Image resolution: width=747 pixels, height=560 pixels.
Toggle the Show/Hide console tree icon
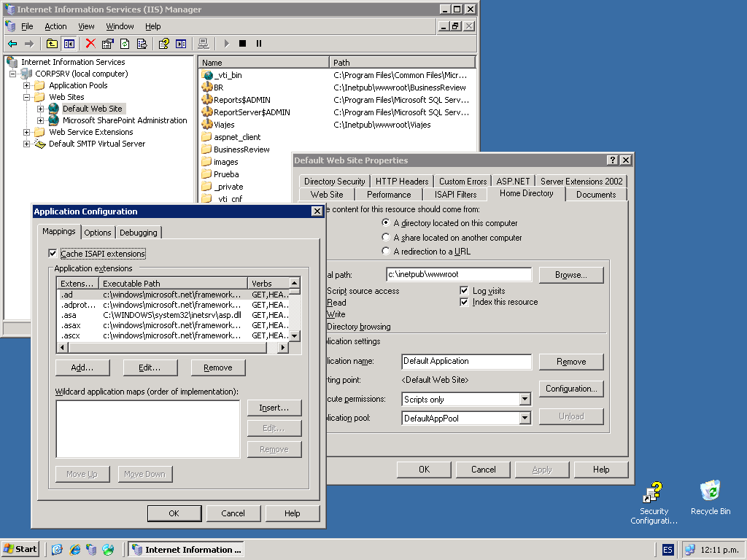click(69, 44)
